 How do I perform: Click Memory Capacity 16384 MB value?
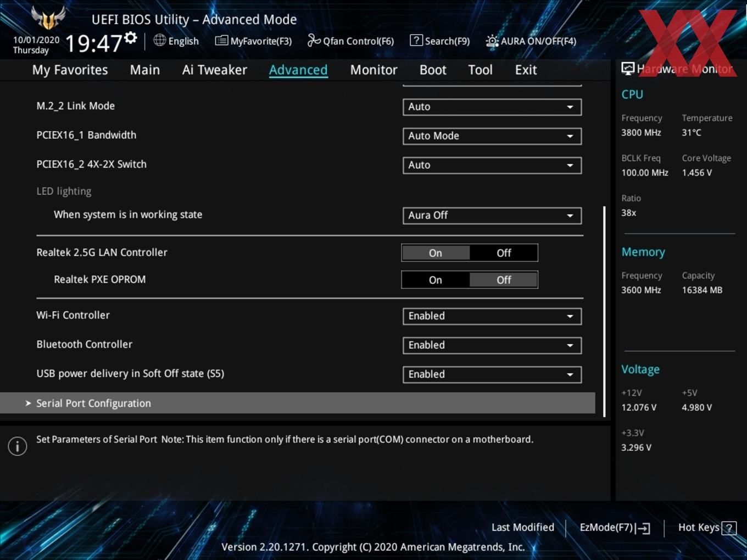(702, 290)
